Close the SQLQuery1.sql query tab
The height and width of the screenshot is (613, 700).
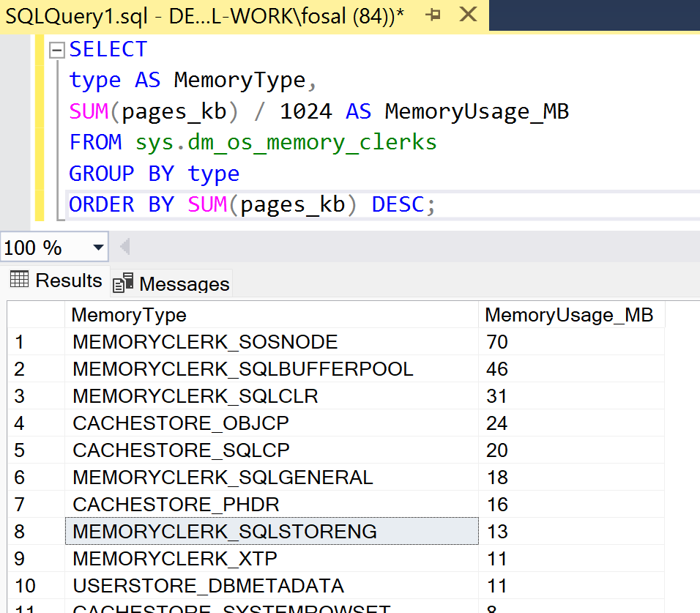tap(469, 15)
